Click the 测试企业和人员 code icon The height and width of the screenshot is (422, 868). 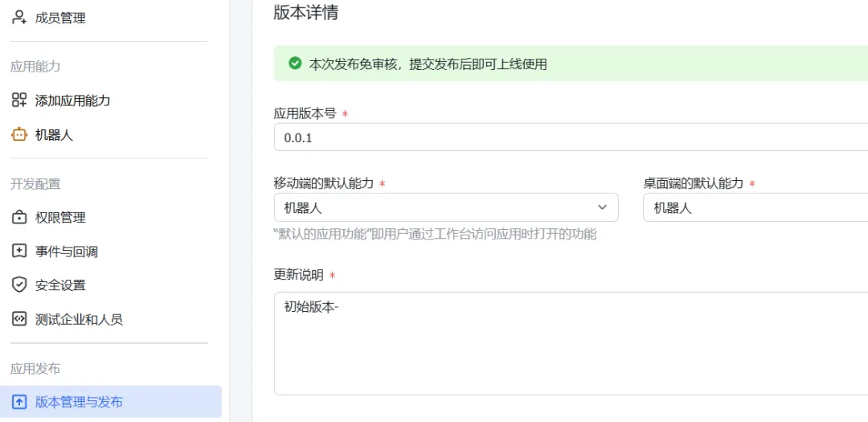pyautogui.click(x=19, y=319)
